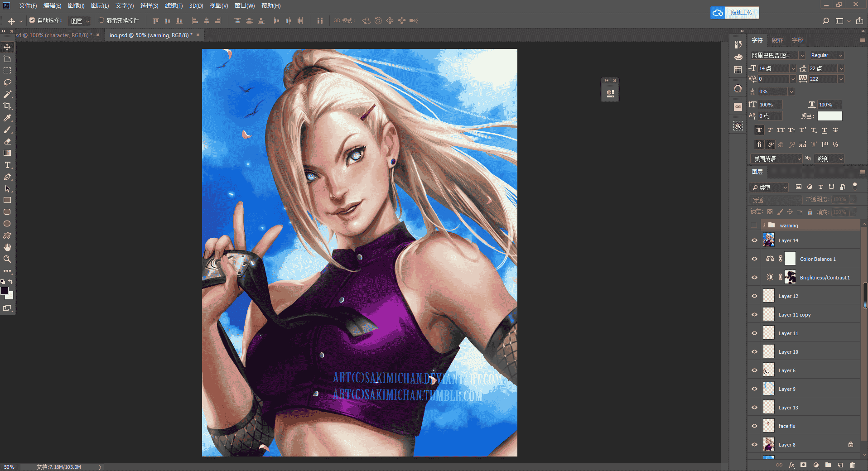The image size is (868, 471).
Task: Toggle faux bold T button
Action: pyautogui.click(x=759, y=130)
